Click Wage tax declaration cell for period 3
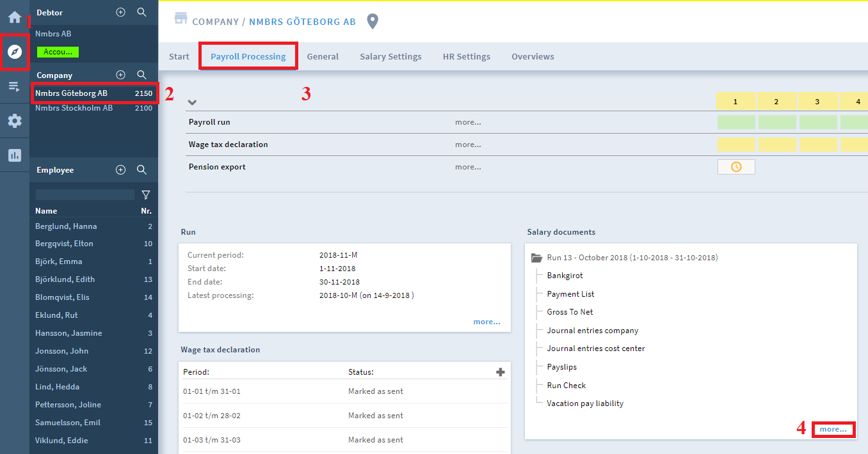868x454 pixels. coord(818,145)
